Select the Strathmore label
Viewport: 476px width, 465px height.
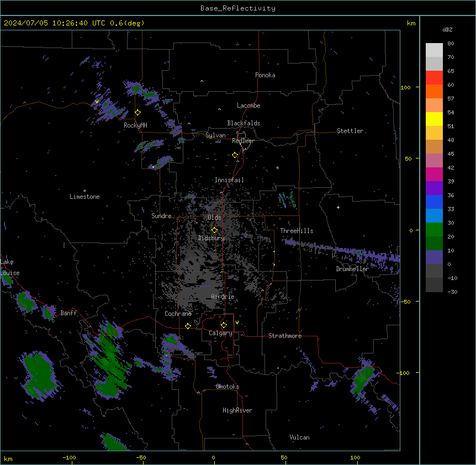[x=285, y=336]
